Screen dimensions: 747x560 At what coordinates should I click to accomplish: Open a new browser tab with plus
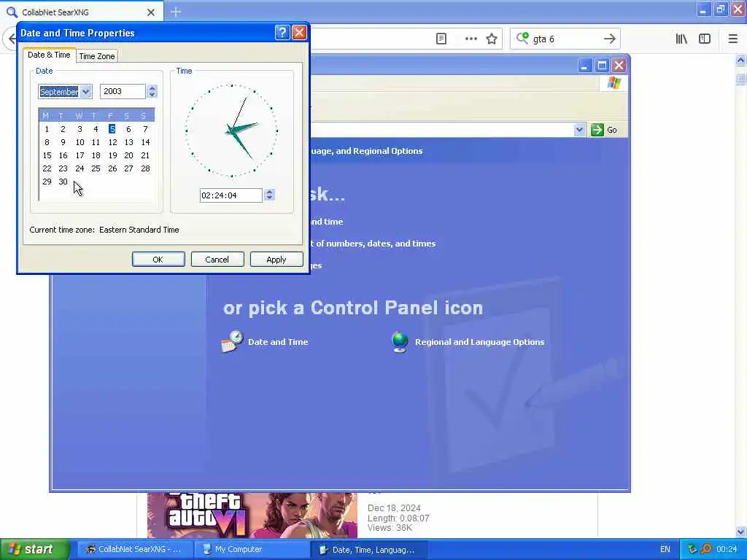176,12
